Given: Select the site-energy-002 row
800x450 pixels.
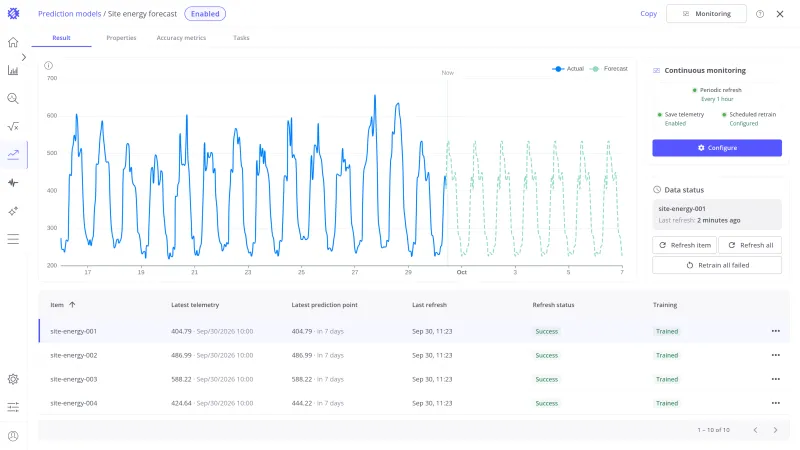Looking at the screenshot, I should tap(414, 355).
